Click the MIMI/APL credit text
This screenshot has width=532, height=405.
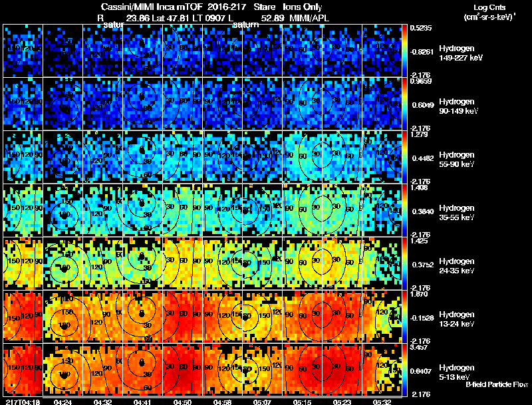click(309, 18)
